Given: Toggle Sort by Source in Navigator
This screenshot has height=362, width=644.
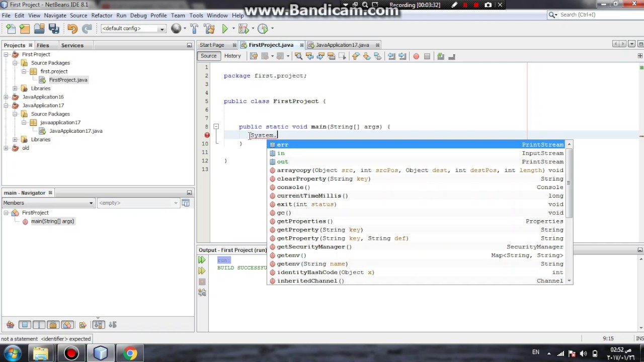Looking at the screenshot, I should [113, 325].
